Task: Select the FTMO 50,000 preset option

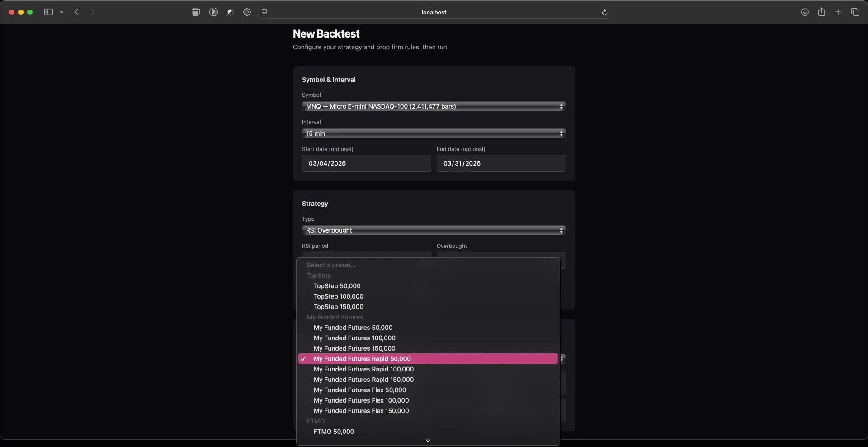Action: point(334,431)
